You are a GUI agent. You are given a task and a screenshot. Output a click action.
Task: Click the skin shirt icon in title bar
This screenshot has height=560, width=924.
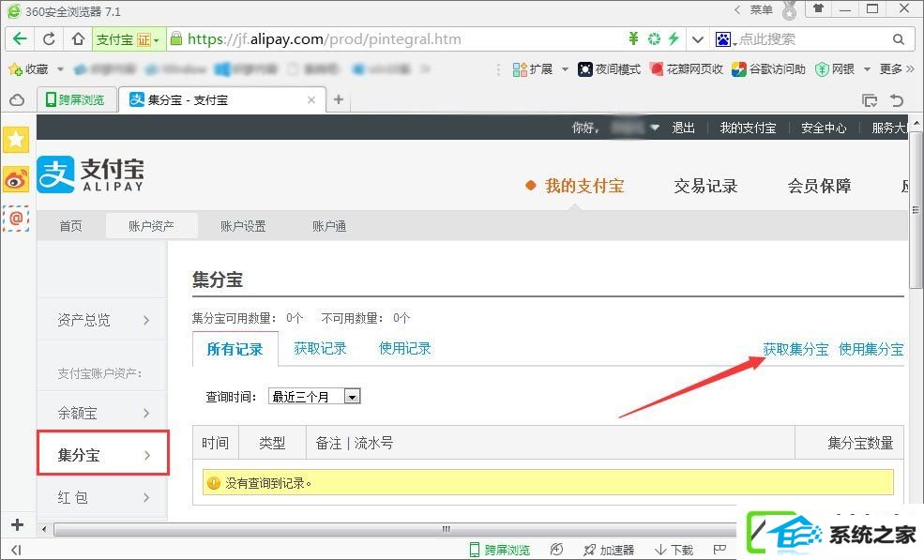point(818,8)
